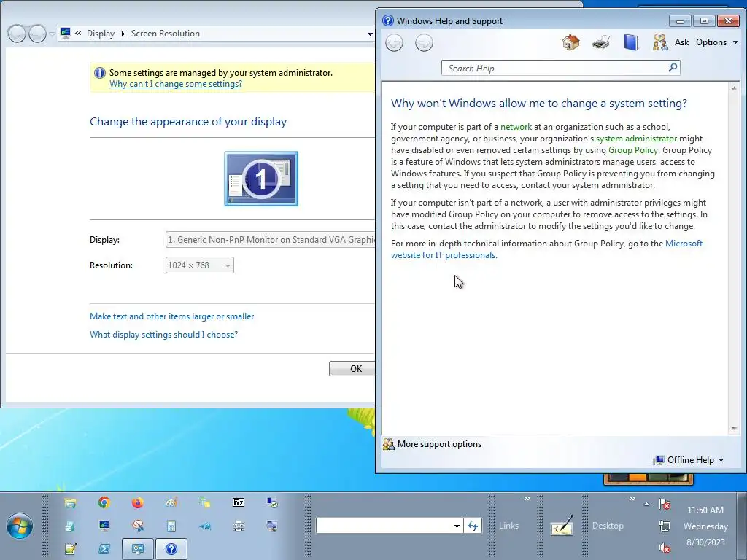Open Tablet PC Input Panel icon
747x560 pixels.
point(561,526)
